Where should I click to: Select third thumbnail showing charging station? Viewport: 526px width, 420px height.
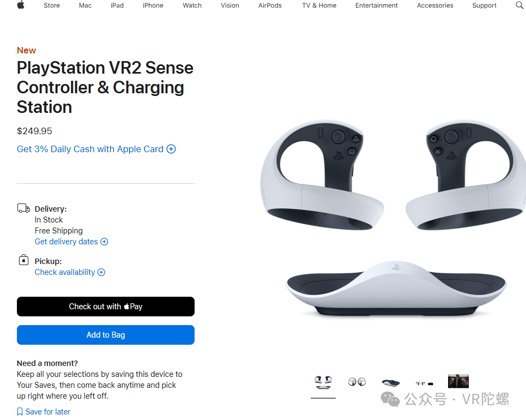(391, 382)
